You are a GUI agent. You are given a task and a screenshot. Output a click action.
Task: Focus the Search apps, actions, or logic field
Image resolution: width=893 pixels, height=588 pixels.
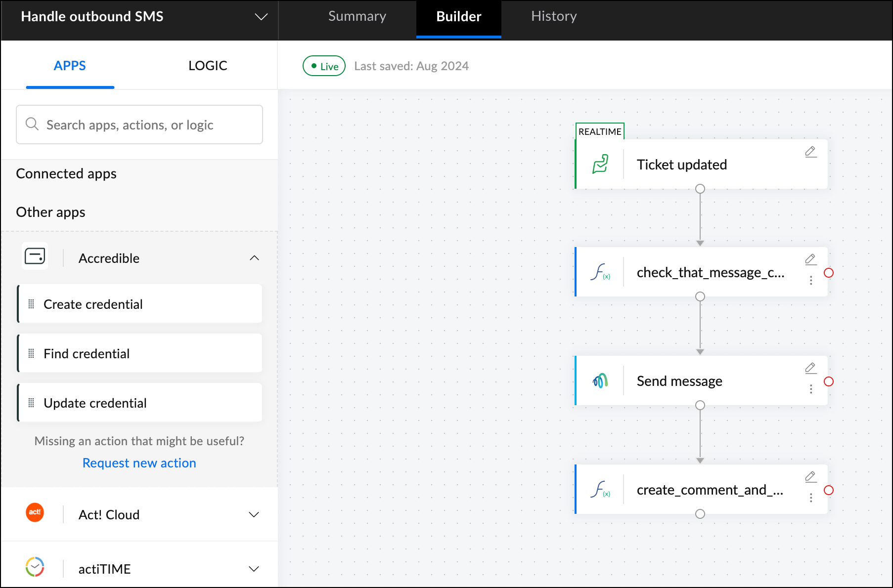139,125
